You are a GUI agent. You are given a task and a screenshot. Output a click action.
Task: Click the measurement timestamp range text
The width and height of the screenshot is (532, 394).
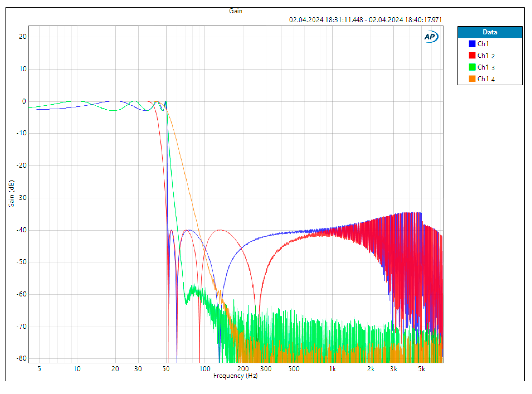365,20
